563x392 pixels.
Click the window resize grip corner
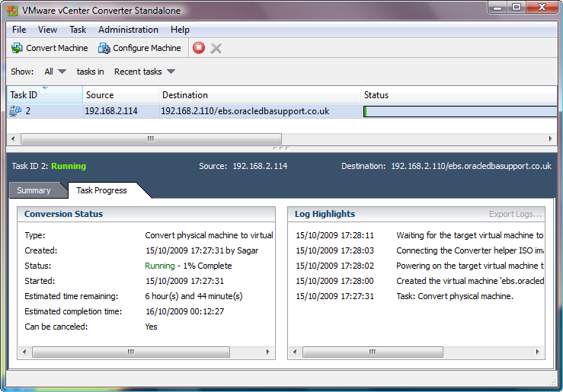(553, 382)
